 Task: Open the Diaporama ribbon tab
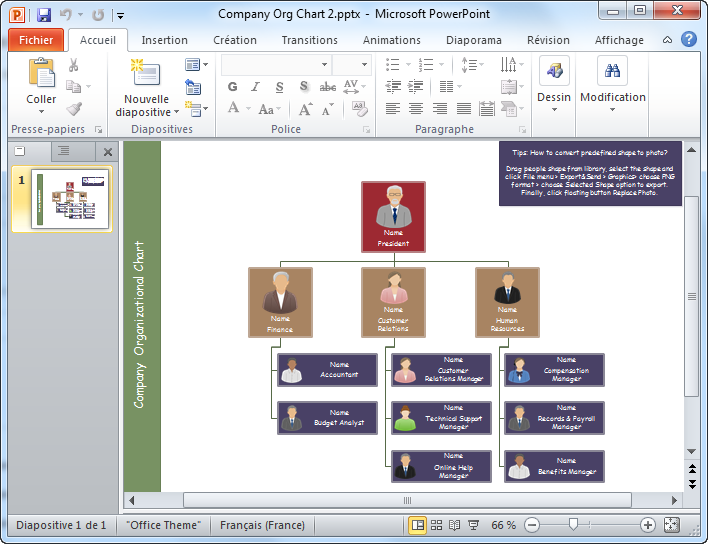click(474, 40)
